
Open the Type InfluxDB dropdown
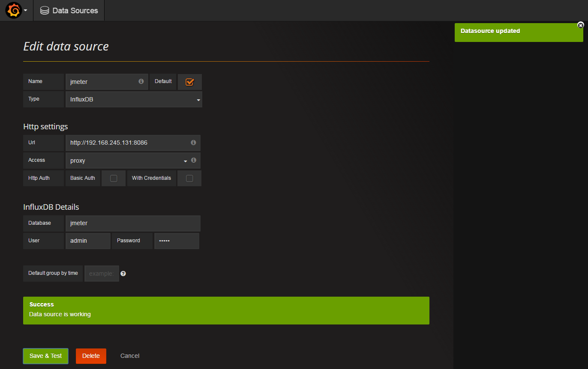134,99
